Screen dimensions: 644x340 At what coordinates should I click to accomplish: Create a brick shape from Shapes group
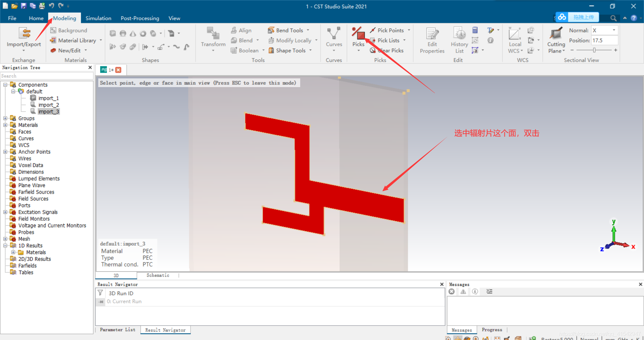(x=113, y=33)
